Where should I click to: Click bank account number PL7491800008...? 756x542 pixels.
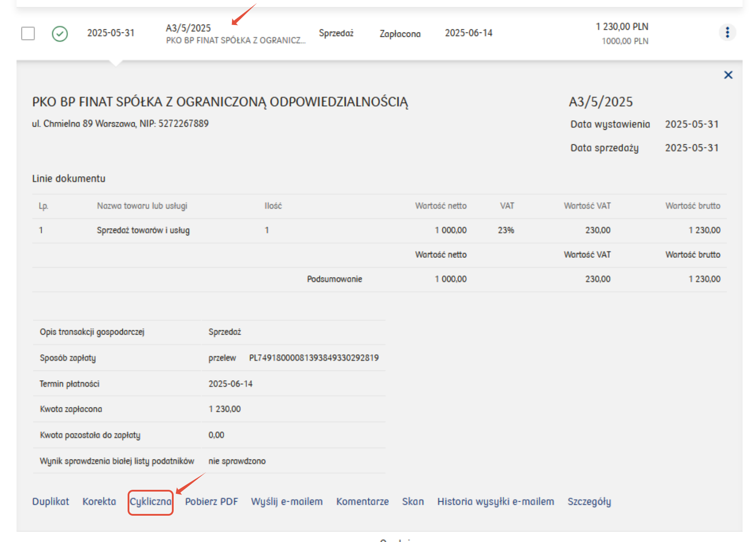[314, 358]
